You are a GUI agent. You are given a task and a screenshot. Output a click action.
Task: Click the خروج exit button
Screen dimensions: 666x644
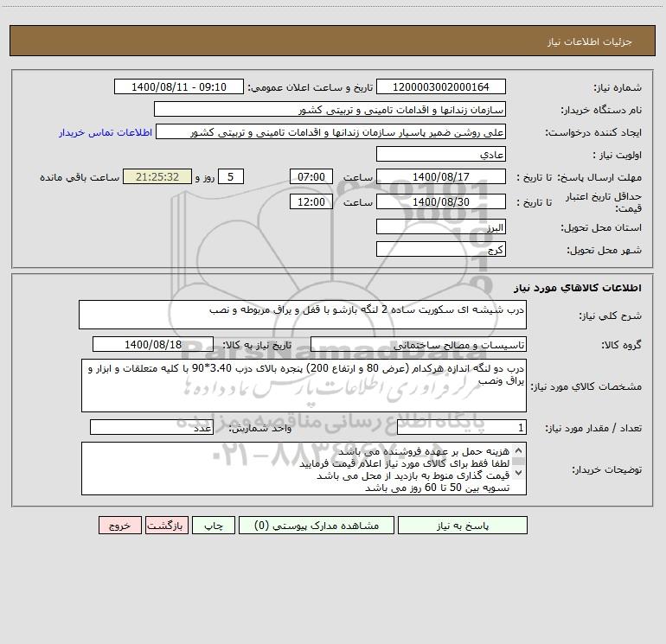(x=119, y=526)
